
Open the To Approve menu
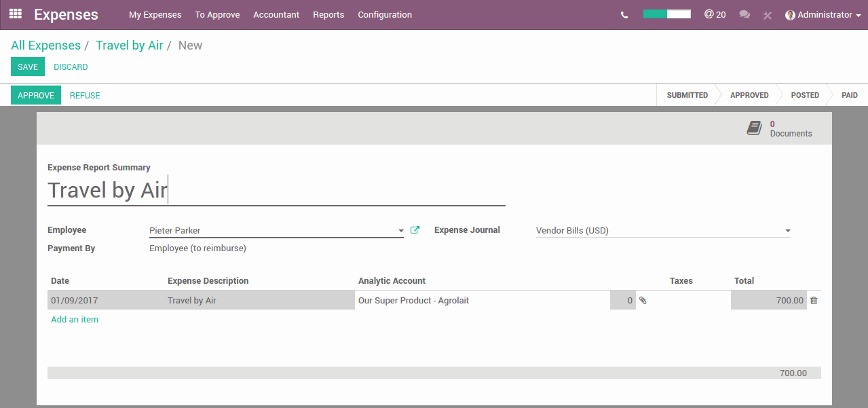[217, 15]
